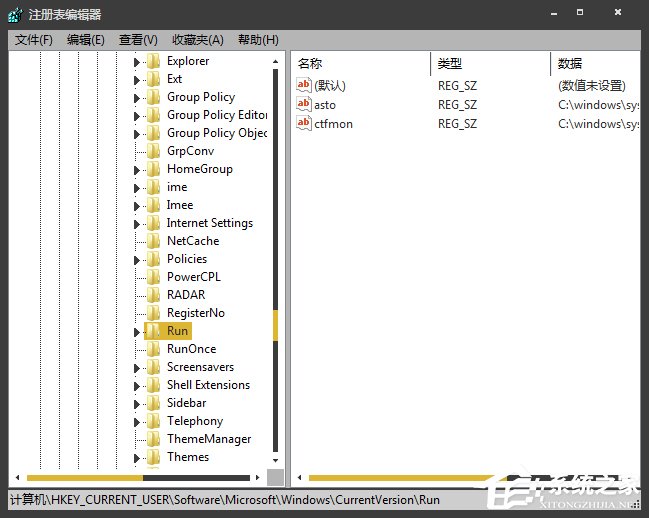Click (数值未设置) data cell
This screenshot has width=649, height=518.
(x=592, y=86)
